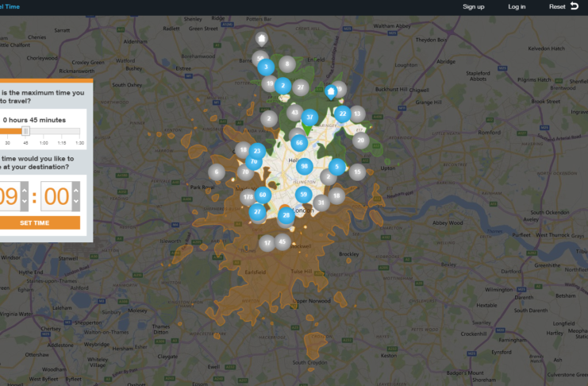This screenshot has height=386, width=588.
Task: Increase the hour with the up arrow
Action: coord(24,189)
